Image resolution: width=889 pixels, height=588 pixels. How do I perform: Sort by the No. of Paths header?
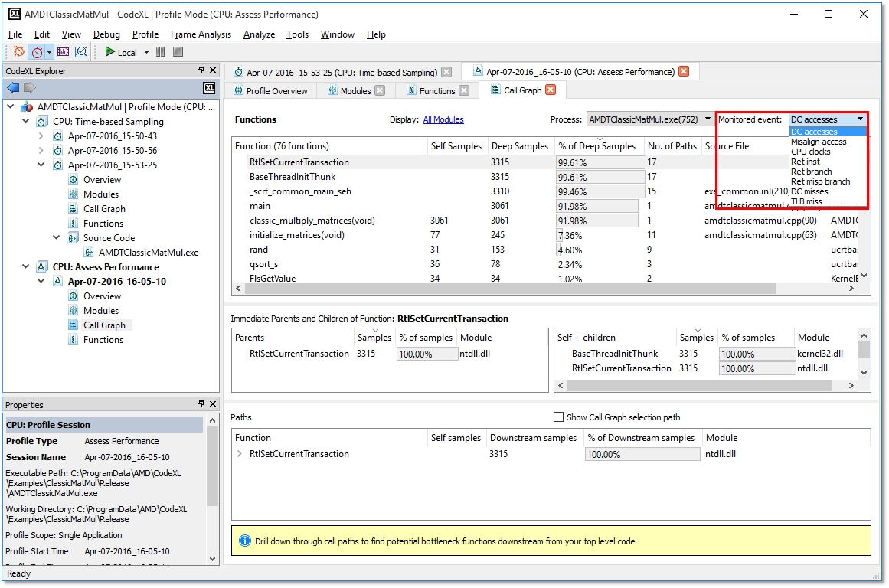(x=672, y=146)
